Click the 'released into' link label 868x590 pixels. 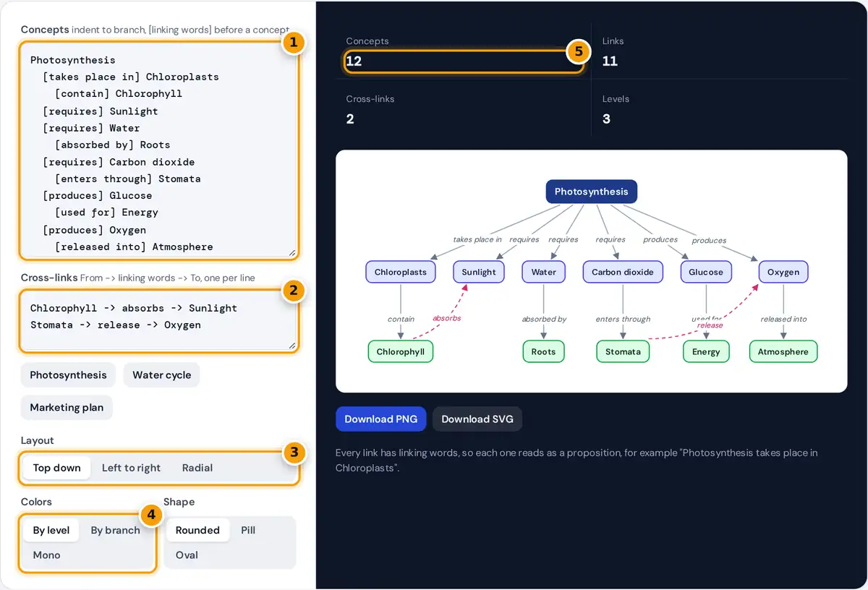(783, 319)
